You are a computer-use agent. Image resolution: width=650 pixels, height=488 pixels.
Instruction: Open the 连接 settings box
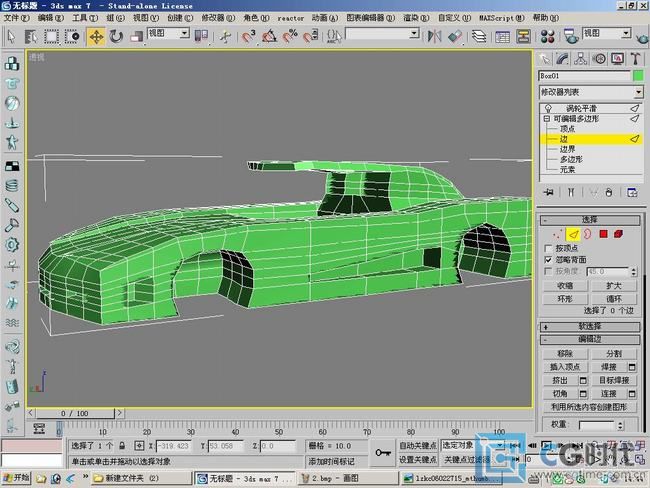(632, 393)
